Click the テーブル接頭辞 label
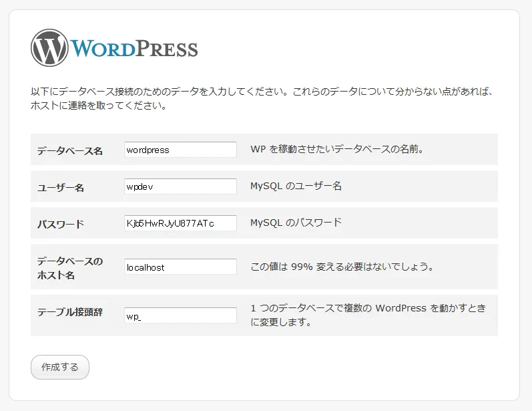The height and width of the screenshot is (411, 532). [70, 312]
